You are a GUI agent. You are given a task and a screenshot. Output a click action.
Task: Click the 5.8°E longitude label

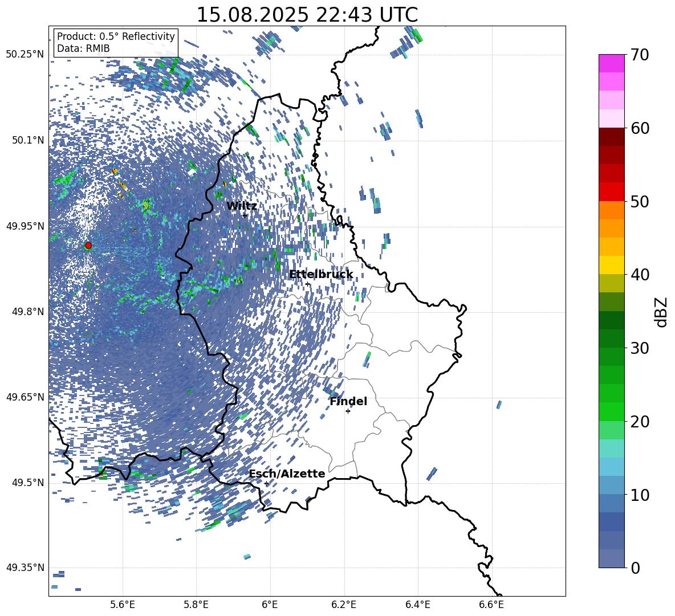tap(196, 605)
